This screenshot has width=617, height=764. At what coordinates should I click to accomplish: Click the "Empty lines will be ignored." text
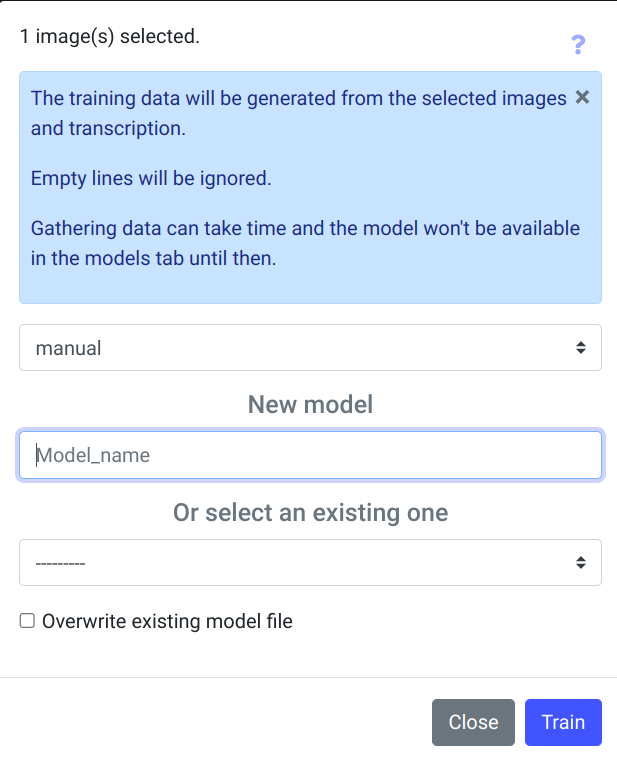[151, 179]
